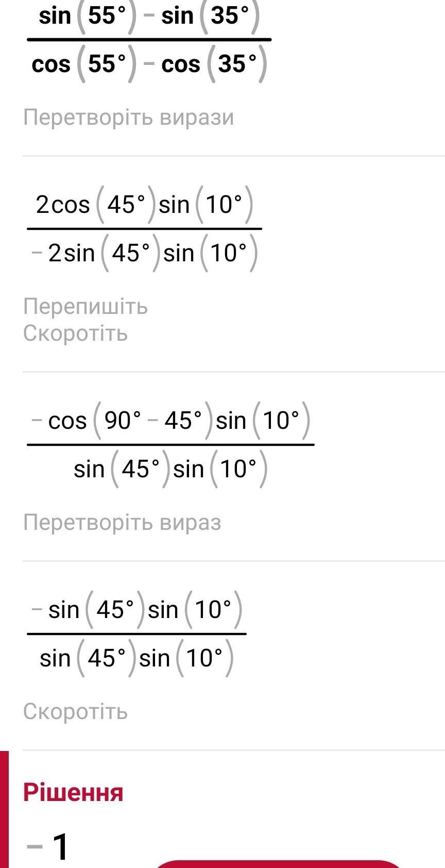Select the denominator under the cos(90° − 45°) numerator
The image size is (445, 868).
tap(170, 470)
